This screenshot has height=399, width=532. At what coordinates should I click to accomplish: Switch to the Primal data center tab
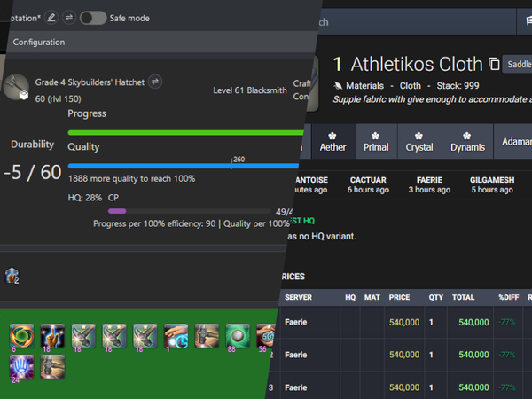(376, 142)
